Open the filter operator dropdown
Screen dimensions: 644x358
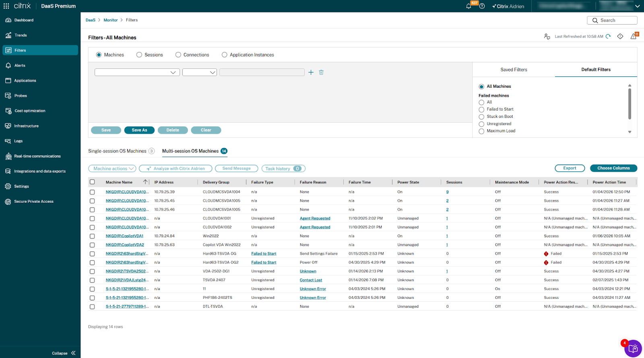point(200,72)
